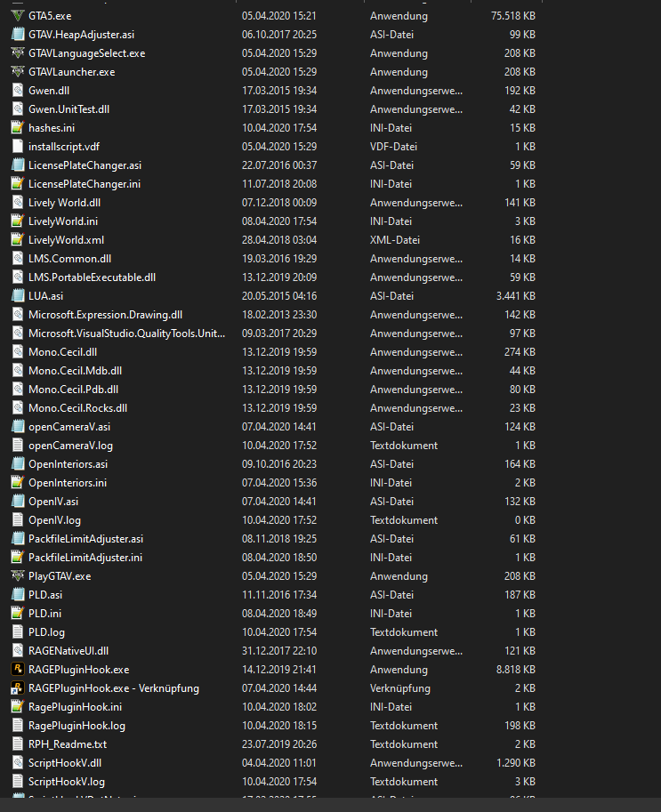Viewport: 661px width, 812px height.
Task: Select the file name RPH_Readme.txt
Action: point(68,744)
